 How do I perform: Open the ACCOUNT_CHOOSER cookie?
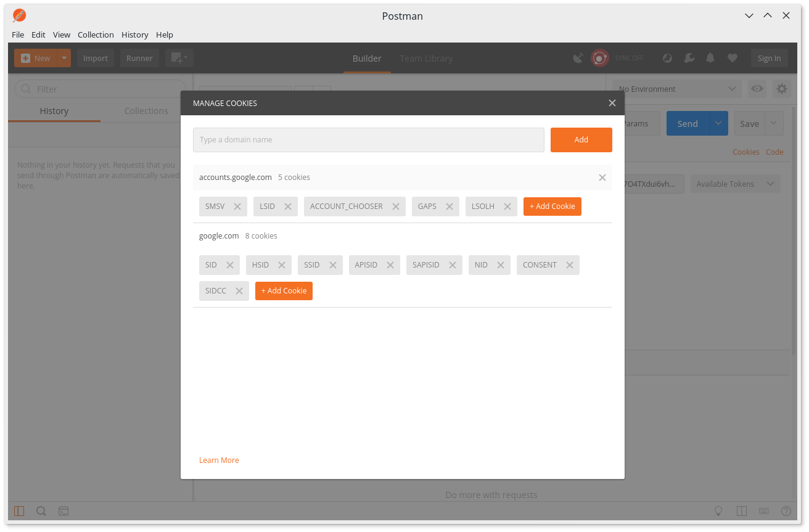tap(347, 207)
